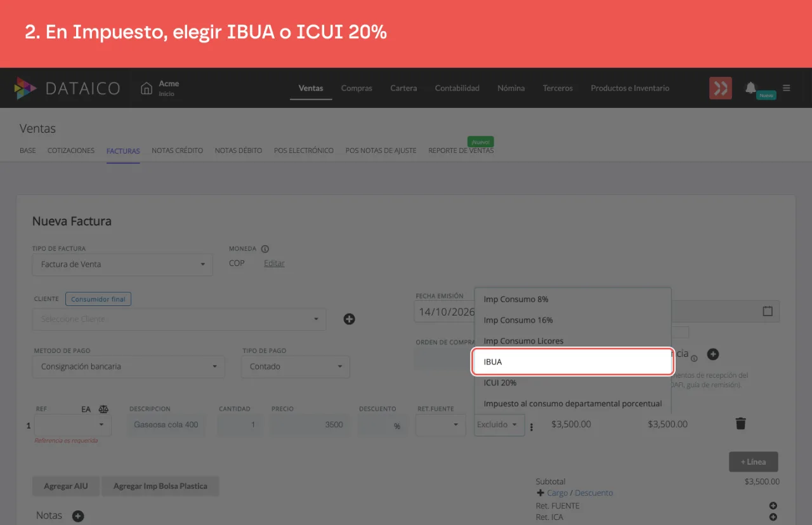The height and width of the screenshot is (525, 812).
Task: Open the notifications bell
Action: [x=751, y=88]
